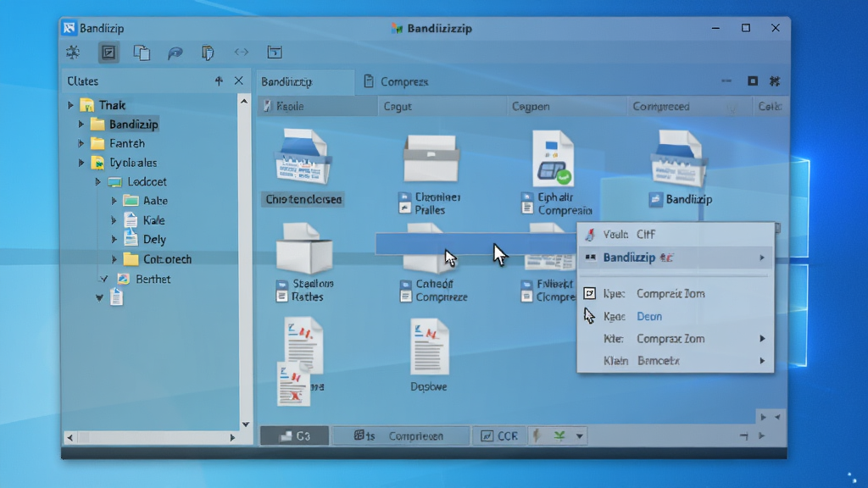Open the Dogbwe document item
The width and height of the screenshot is (868, 488).
[x=429, y=355]
